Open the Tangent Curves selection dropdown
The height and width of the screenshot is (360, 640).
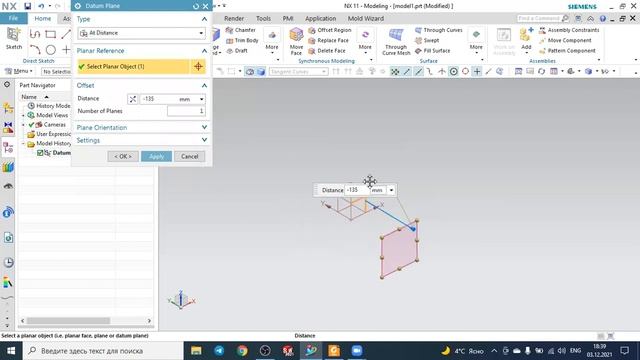(298, 71)
